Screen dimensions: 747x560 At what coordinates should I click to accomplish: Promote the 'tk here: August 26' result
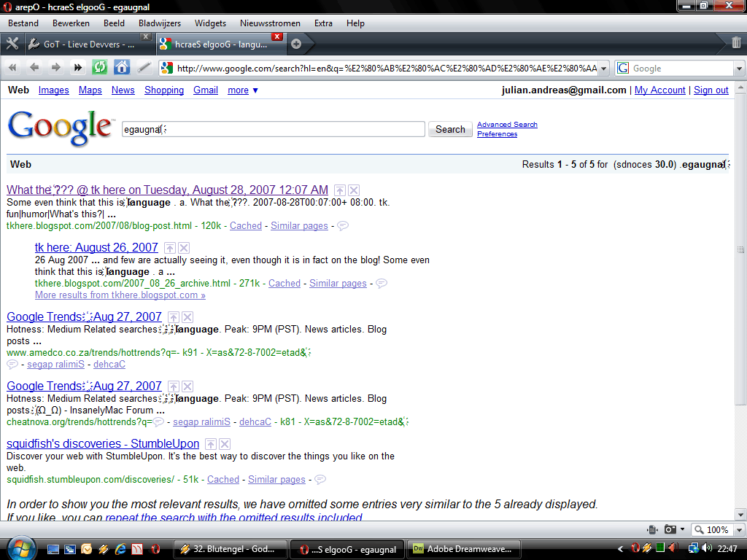[x=169, y=248]
